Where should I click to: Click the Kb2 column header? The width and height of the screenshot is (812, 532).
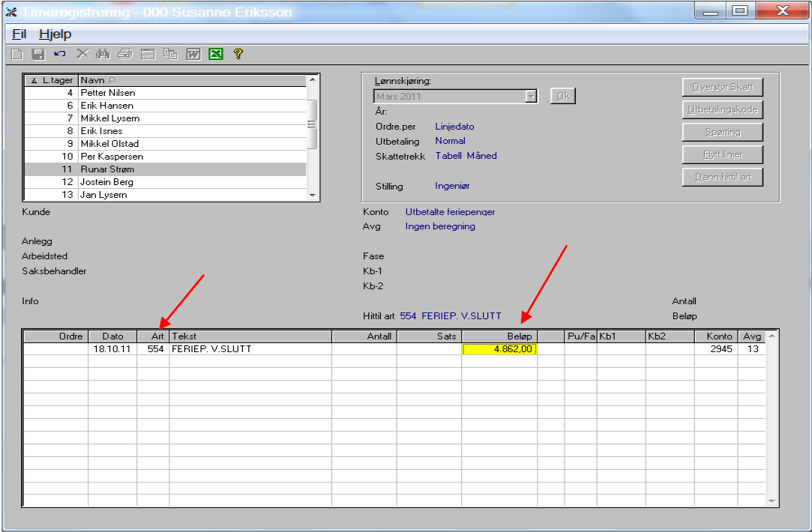click(670, 336)
